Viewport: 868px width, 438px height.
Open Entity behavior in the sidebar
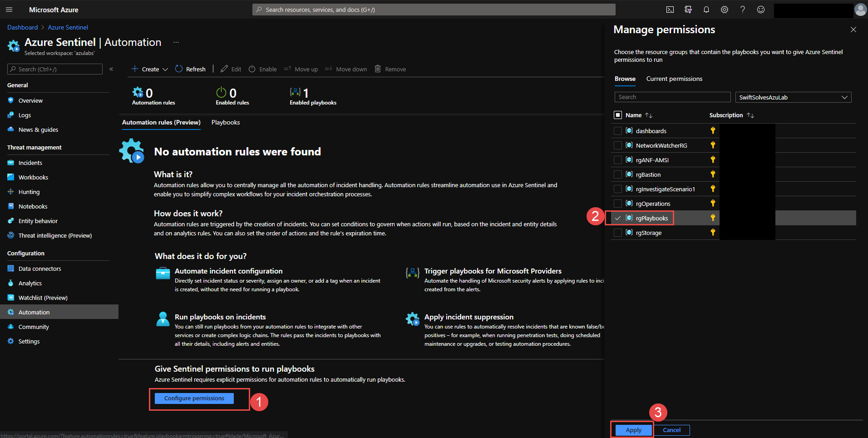(x=38, y=221)
